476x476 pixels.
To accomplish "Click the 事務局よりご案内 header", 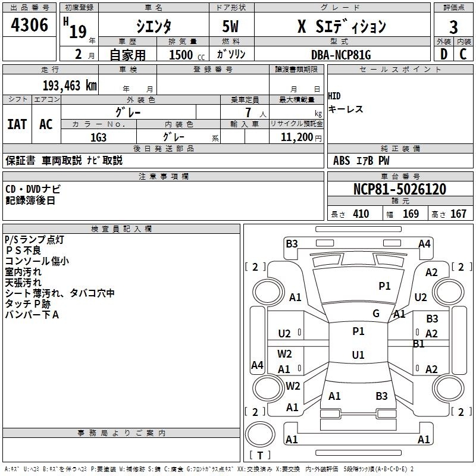I will click(121, 433).
